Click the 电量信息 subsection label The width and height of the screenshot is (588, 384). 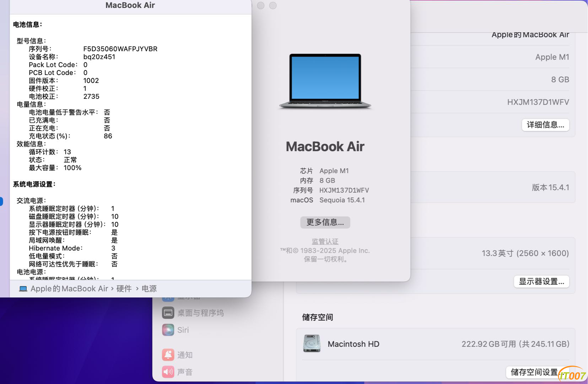pos(31,104)
